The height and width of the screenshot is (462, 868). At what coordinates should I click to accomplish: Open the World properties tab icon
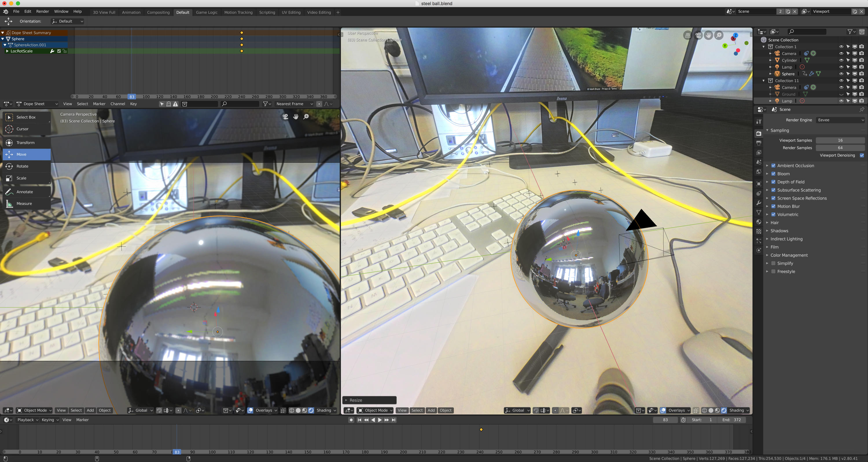(x=759, y=172)
